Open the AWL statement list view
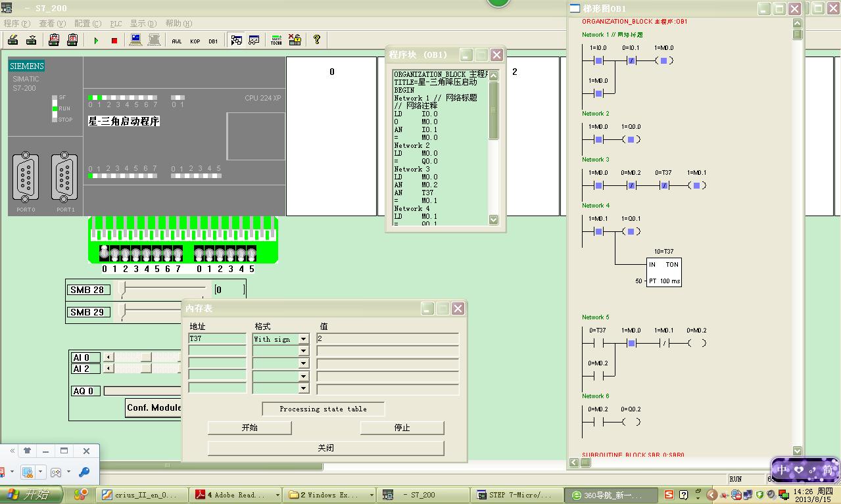 [x=177, y=41]
